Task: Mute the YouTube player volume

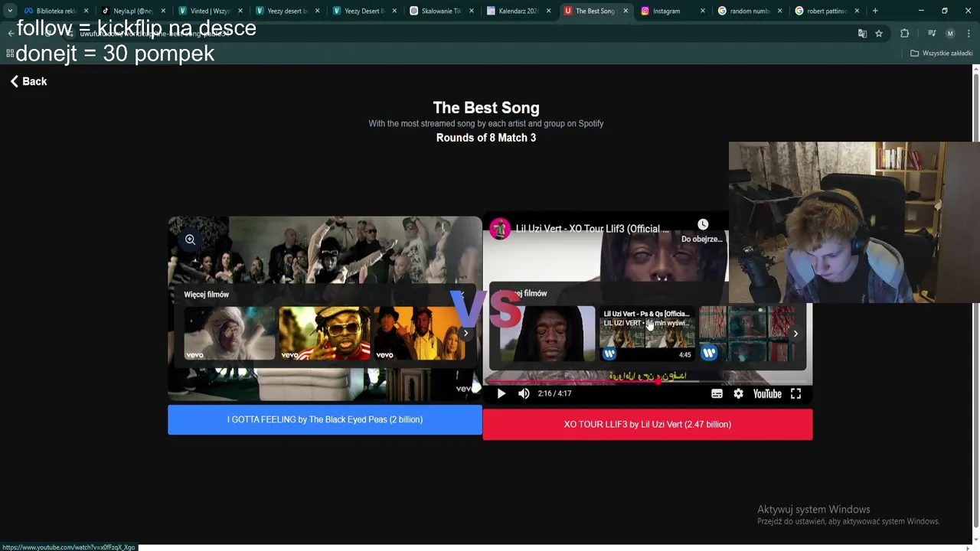Action: (x=524, y=393)
